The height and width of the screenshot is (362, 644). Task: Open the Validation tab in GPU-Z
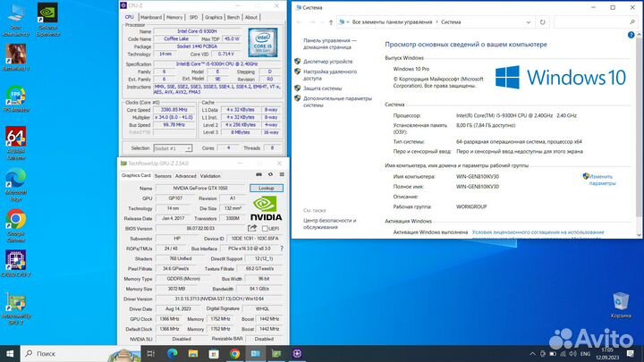tap(210, 176)
